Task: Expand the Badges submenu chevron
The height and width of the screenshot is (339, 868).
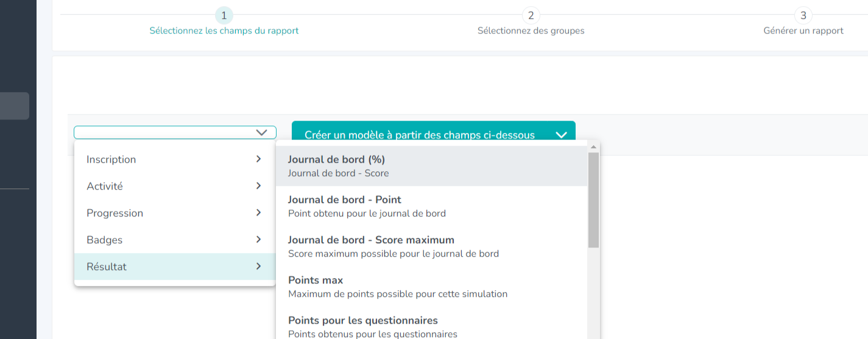Action: pos(259,240)
